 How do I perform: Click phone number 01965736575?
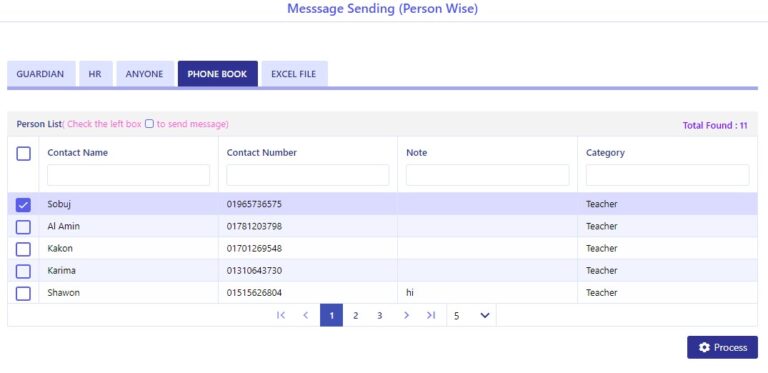[254, 204]
